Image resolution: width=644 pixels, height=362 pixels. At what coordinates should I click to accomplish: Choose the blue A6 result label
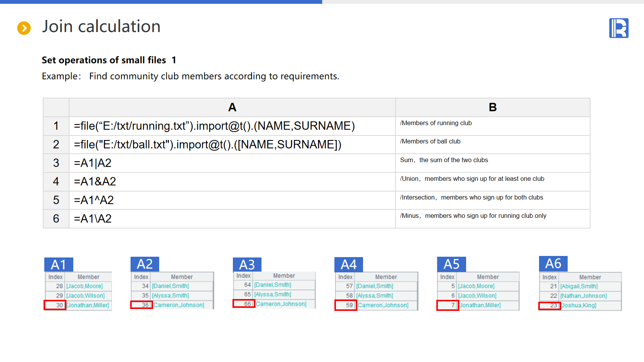tap(553, 263)
